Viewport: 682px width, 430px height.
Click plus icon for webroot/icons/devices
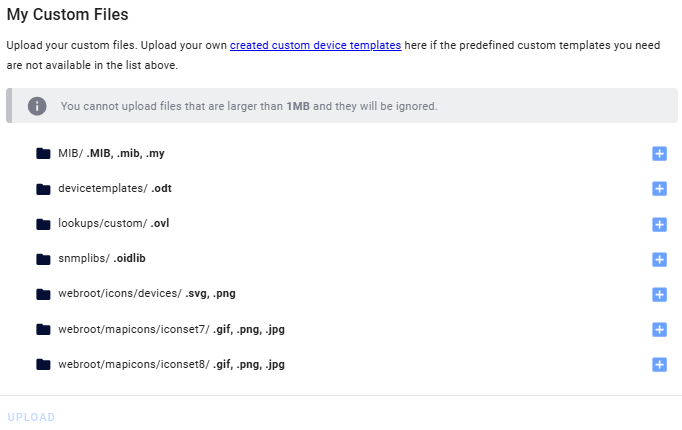click(659, 294)
